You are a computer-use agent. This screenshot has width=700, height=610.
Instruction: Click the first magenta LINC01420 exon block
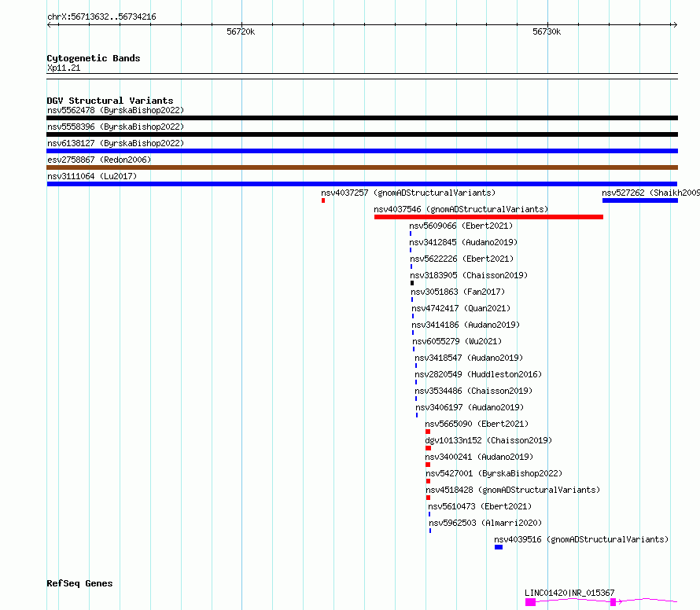[530, 602]
